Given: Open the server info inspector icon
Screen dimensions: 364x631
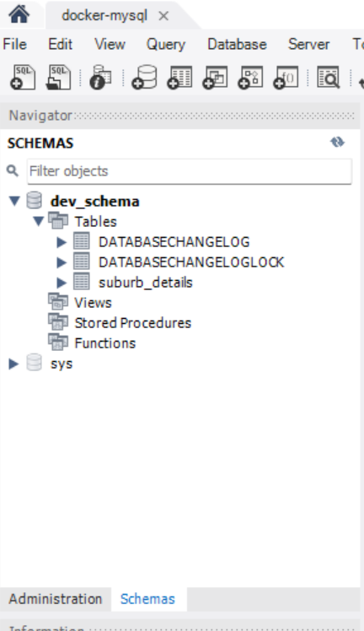Looking at the screenshot, I should (100, 78).
